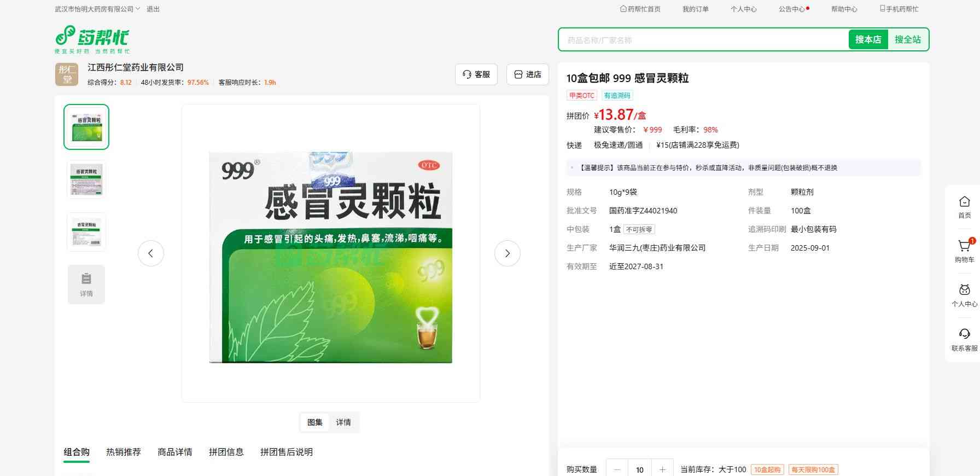Open the 拼团信息 tab
This screenshot has height=476, width=980.
click(x=226, y=452)
